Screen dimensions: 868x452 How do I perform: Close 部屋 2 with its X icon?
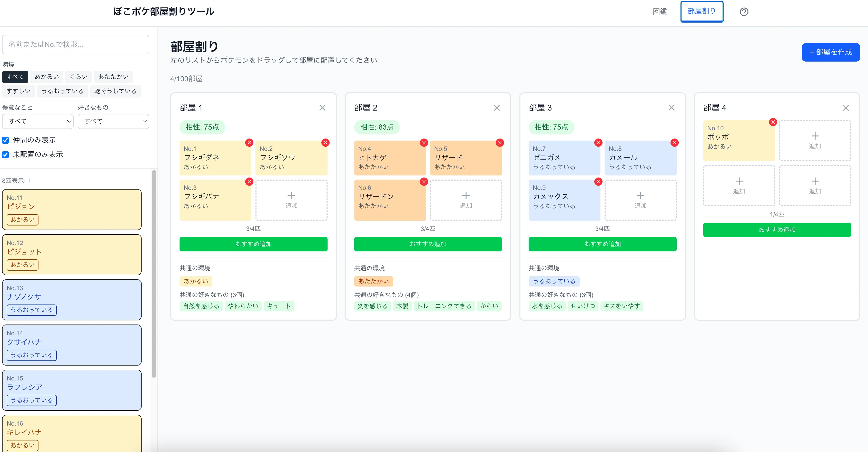click(x=497, y=108)
